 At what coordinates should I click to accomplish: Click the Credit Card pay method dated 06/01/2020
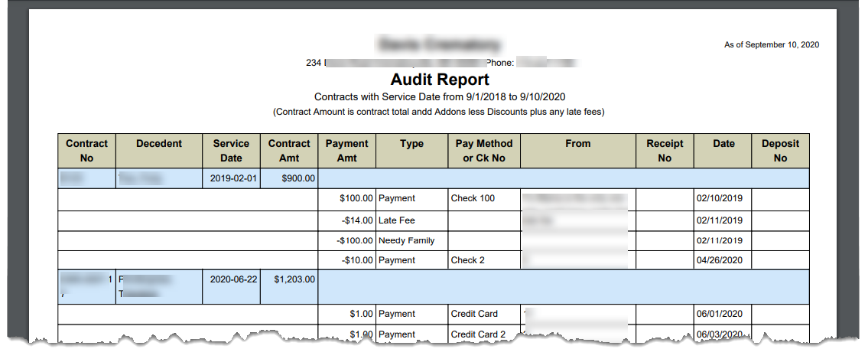coord(474,314)
